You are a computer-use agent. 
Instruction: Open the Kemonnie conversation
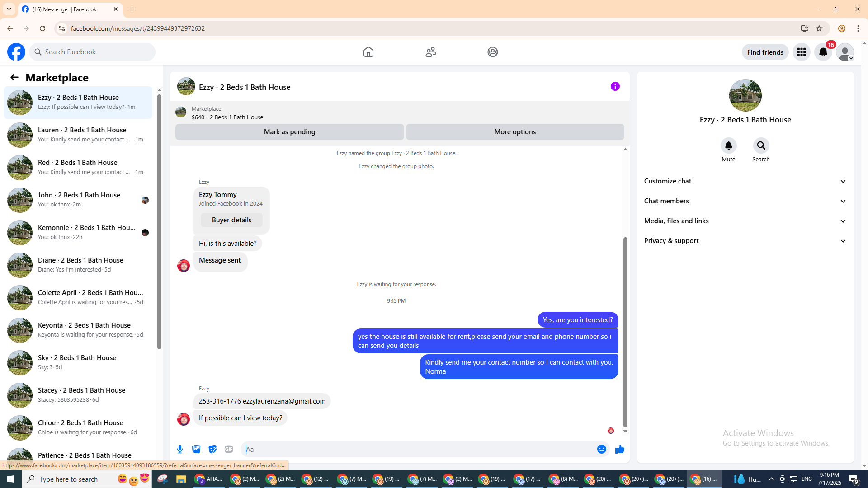pyautogui.click(x=78, y=232)
